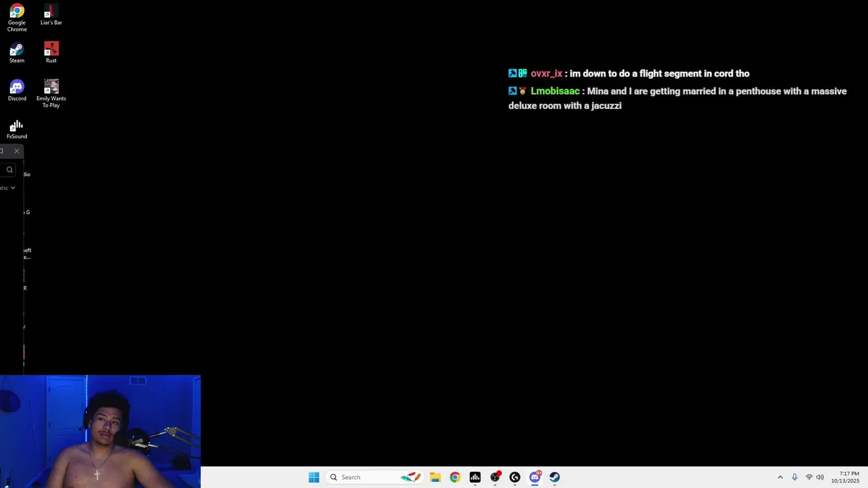Launch the Liar's Bar desktop shortcut
Image resolution: width=868 pixels, height=488 pixels.
click(x=51, y=15)
